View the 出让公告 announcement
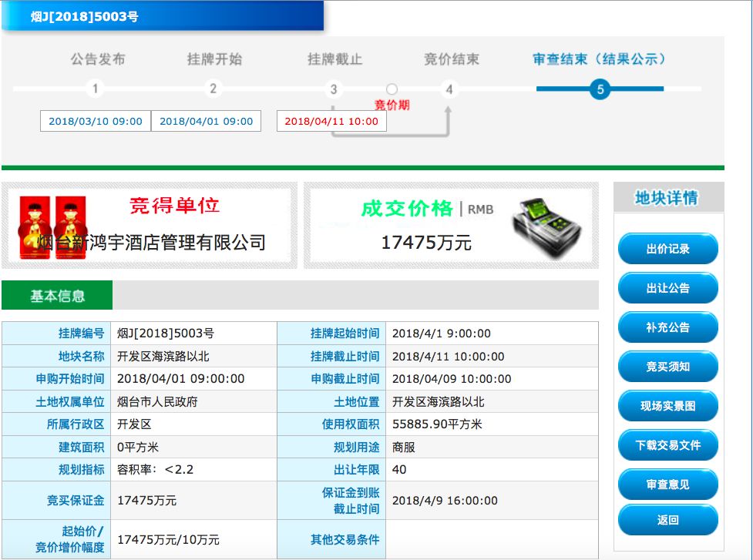 coord(667,288)
